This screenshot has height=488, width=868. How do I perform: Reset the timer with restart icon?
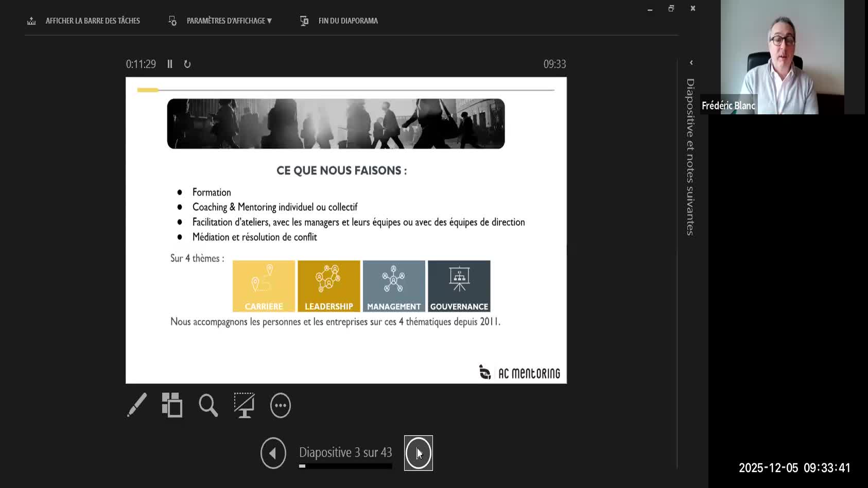pos(187,64)
